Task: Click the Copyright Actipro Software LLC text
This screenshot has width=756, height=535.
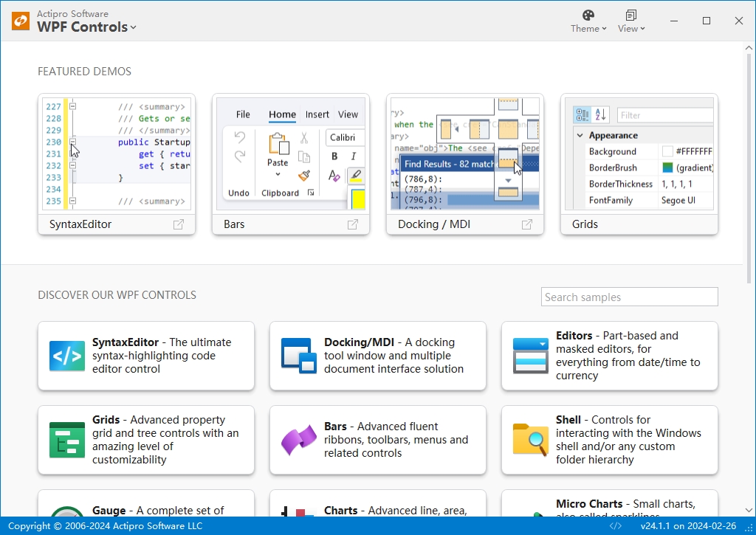Action: pyautogui.click(x=105, y=526)
